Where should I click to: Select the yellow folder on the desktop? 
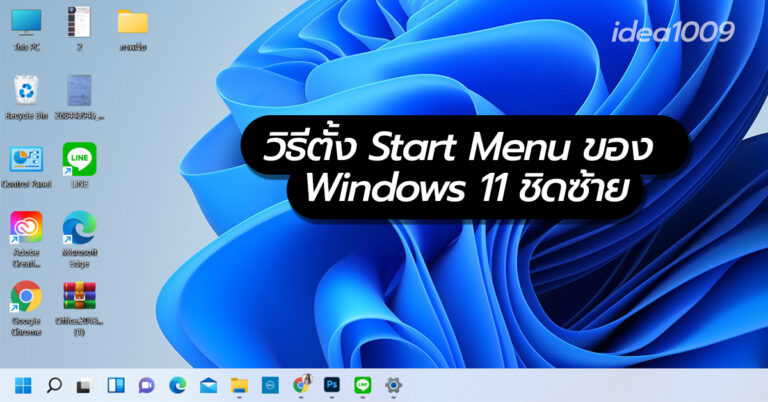click(x=132, y=22)
